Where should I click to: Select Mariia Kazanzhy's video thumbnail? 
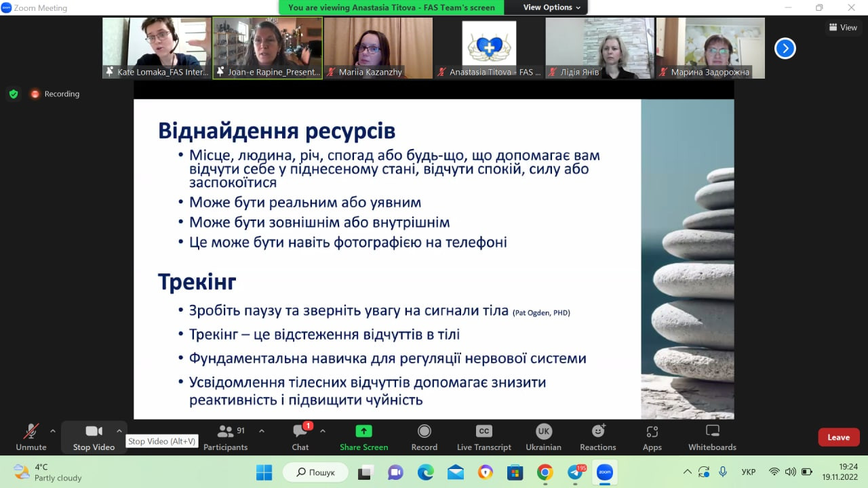pos(378,48)
